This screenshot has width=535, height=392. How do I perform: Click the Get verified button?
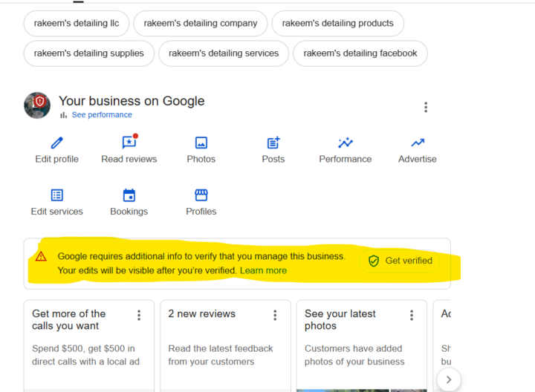[x=400, y=261]
